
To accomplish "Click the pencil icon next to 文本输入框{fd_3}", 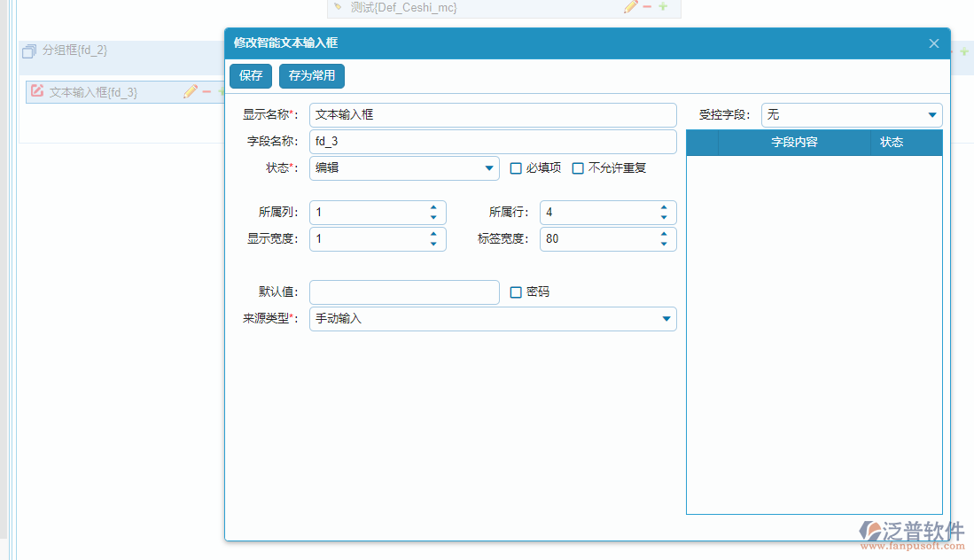I will pyautogui.click(x=191, y=91).
